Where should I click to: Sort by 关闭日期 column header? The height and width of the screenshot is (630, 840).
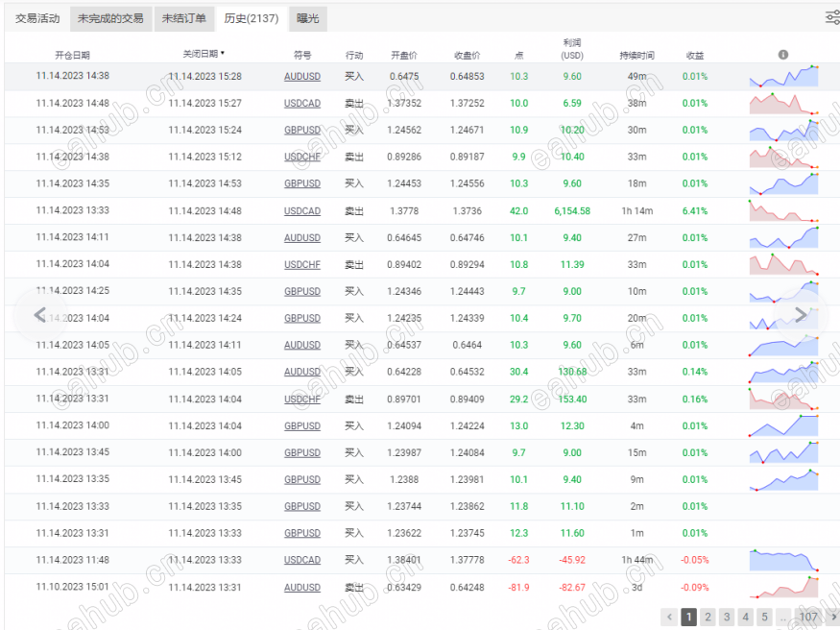tap(204, 54)
